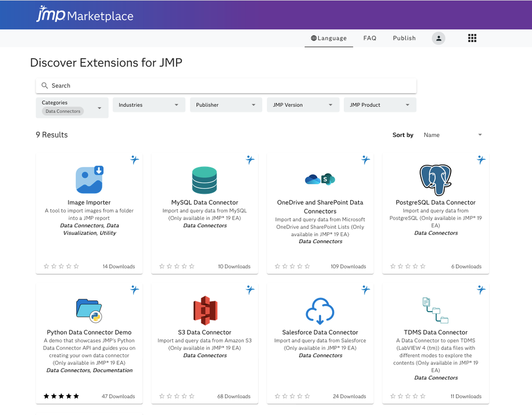Click the JMP badge on PostgreSQL card
The height and width of the screenshot is (415, 532).
481,159
